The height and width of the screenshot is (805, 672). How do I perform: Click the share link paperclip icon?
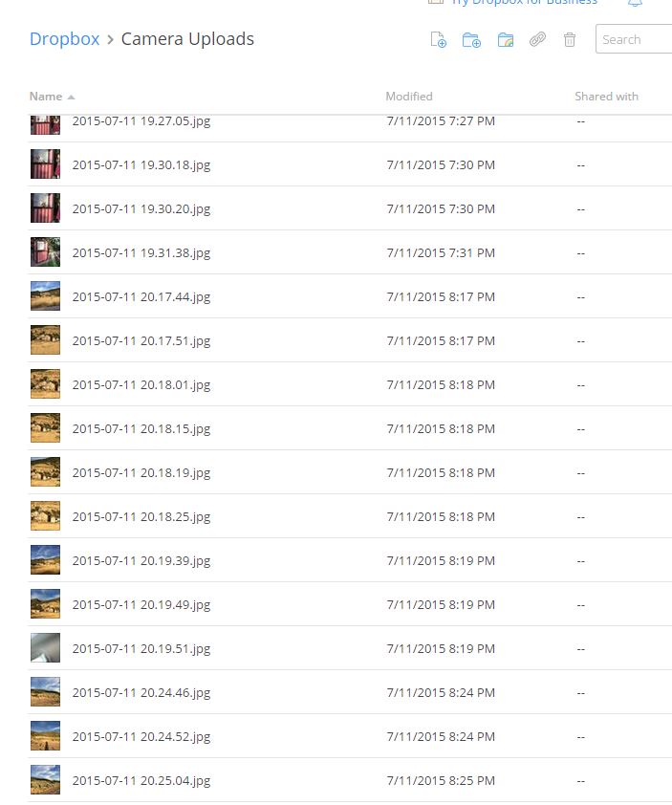537,39
